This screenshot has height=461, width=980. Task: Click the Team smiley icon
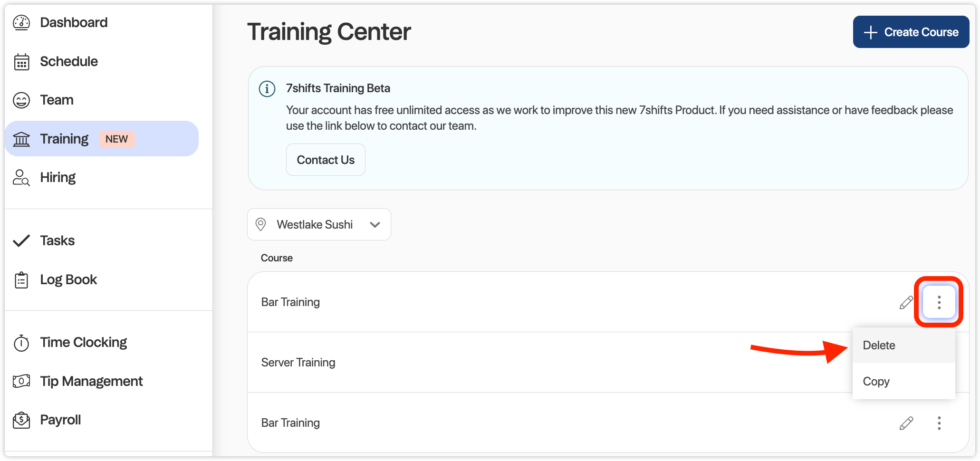21,100
